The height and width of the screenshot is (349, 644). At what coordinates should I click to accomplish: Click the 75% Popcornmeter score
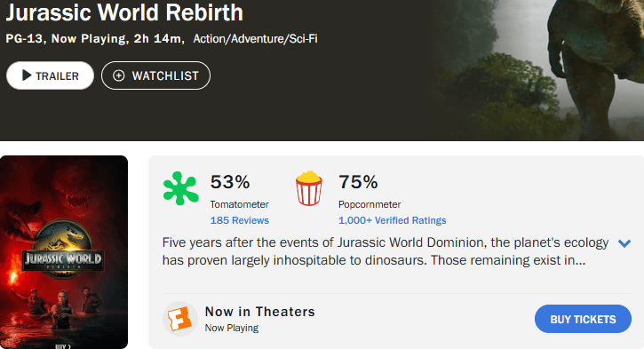tap(358, 182)
